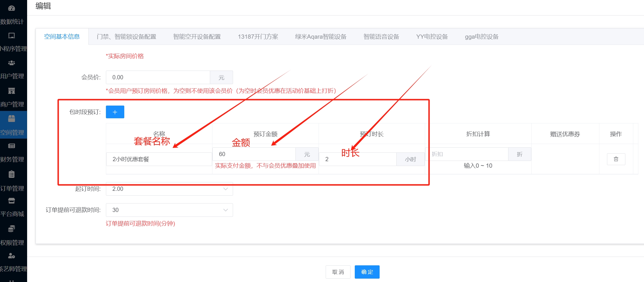The width and height of the screenshot is (644, 282).
Task: Open the 绿米Aqara智能设备 tab
Action: click(321, 37)
